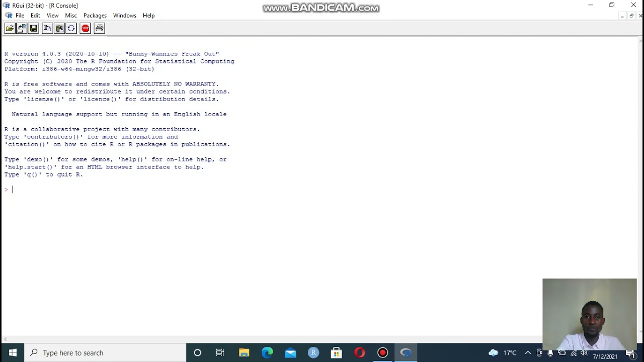
Task: Click the Copy toolbar icon
Action: (x=47, y=29)
